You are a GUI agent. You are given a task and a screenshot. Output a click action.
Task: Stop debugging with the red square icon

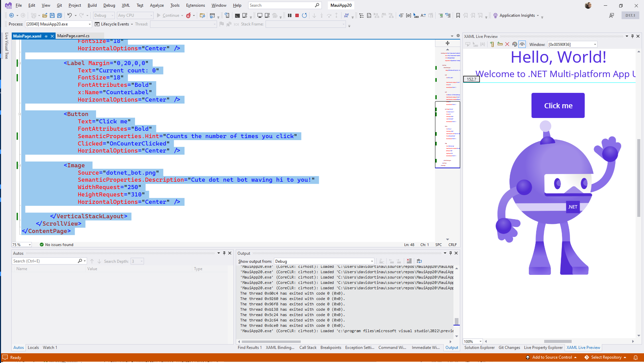point(297,15)
